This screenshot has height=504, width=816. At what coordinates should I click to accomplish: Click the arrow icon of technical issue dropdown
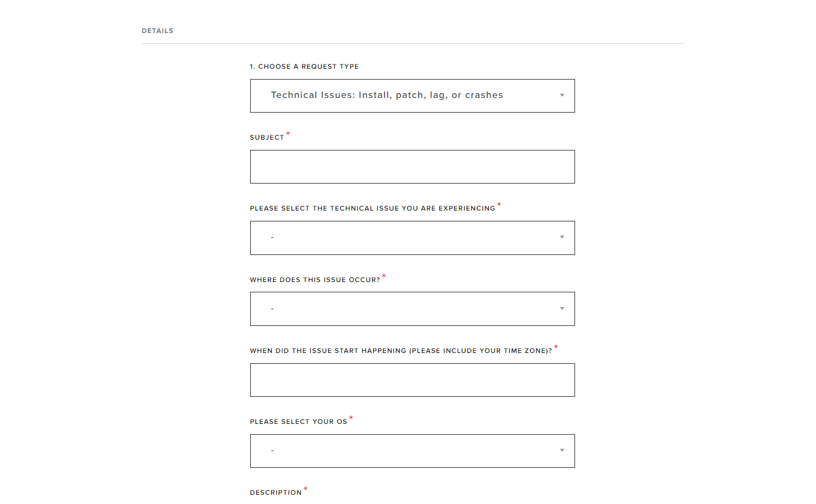(x=562, y=237)
